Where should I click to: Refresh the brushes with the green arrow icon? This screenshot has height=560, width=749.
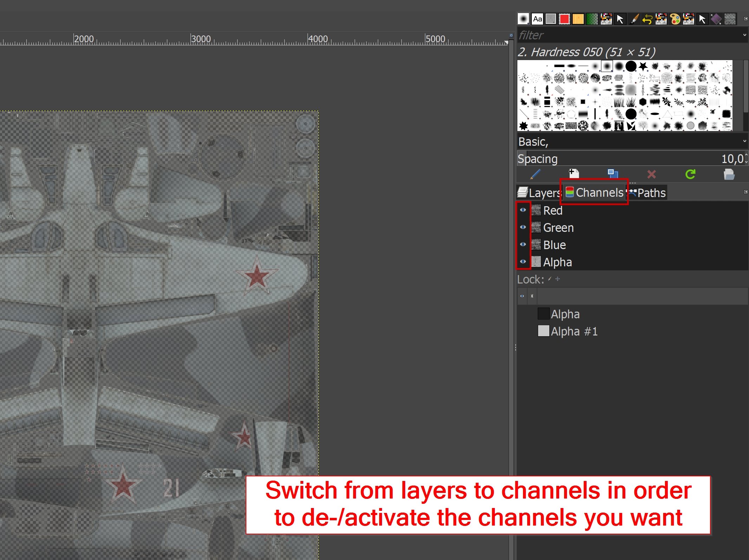690,174
